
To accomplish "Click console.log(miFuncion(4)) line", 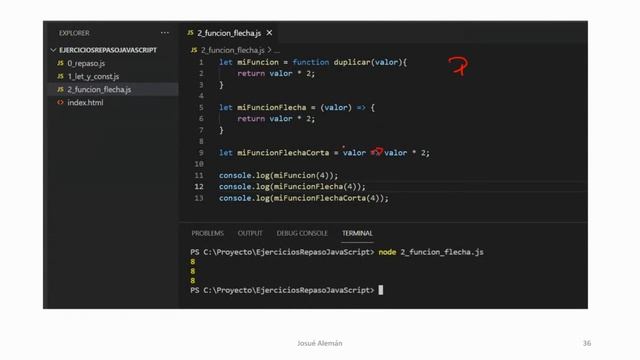I will (x=279, y=176).
